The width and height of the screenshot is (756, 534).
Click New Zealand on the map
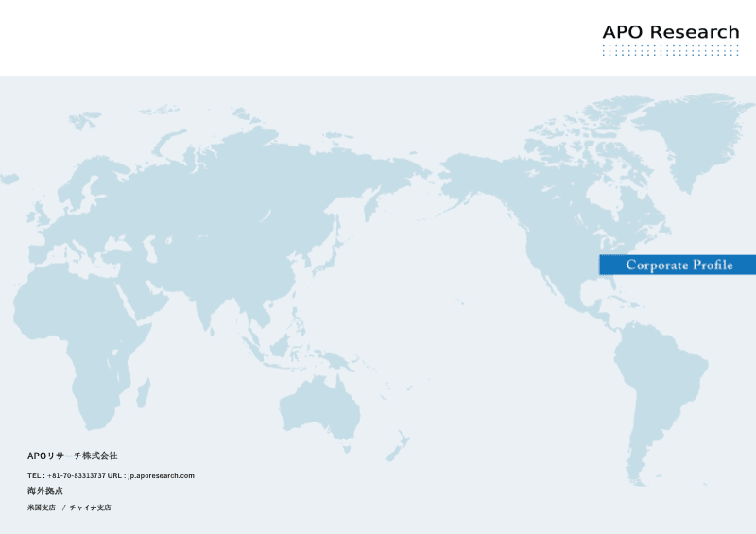click(398, 446)
